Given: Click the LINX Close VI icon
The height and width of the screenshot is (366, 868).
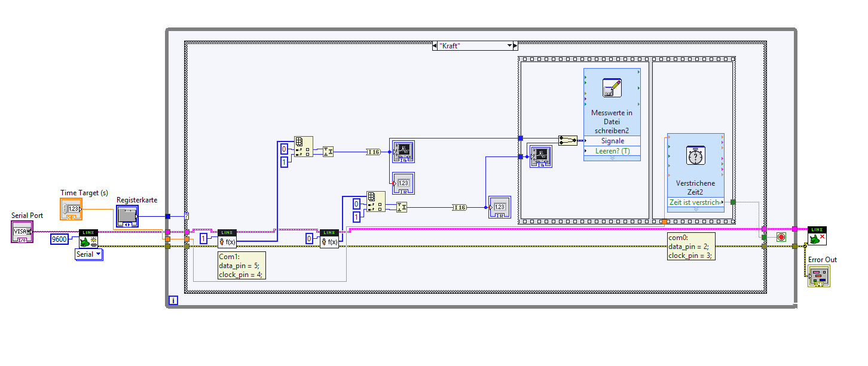Looking at the screenshot, I should pos(817,236).
